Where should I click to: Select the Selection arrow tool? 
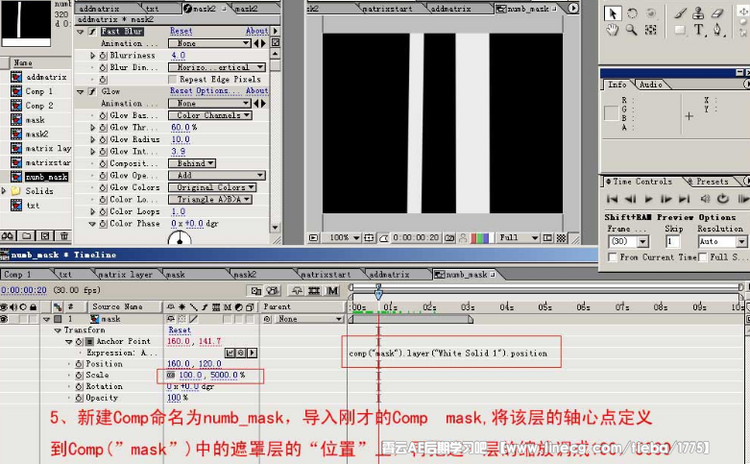click(x=612, y=13)
